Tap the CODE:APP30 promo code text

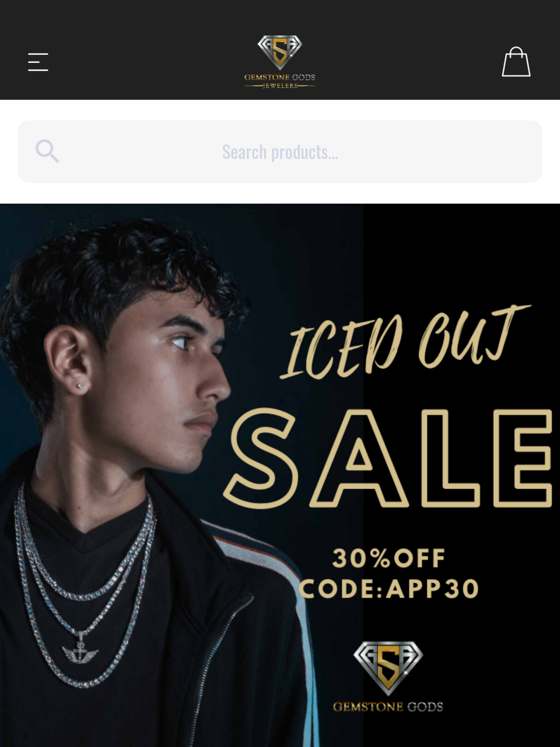click(x=389, y=589)
